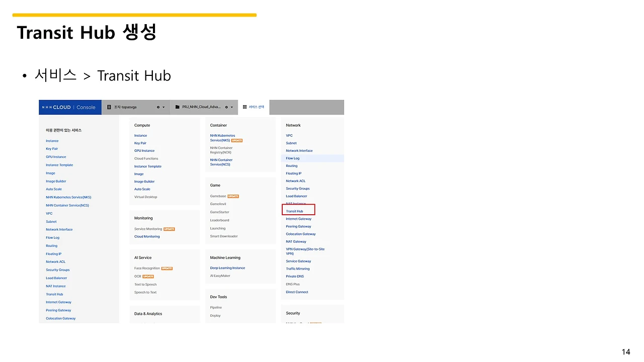This screenshot has height=362, width=644.
Task: Open Key Pair under Compute section
Action: click(140, 143)
